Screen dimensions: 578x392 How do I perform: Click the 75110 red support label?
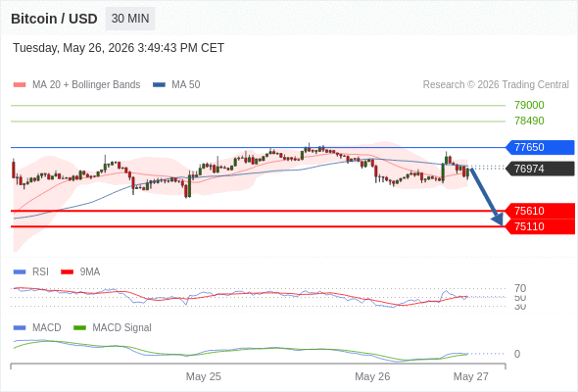click(x=540, y=226)
